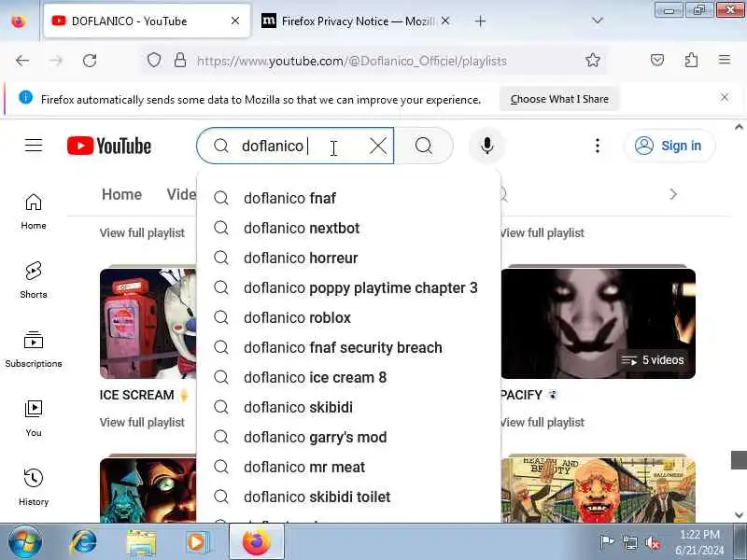The height and width of the screenshot is (560, 747).
Task: Select suggestion doflanico roblox
Action: point(348,317)
